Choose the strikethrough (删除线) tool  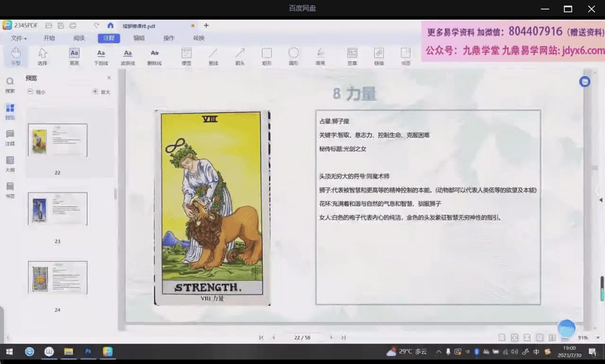click(x=155, y=56)
